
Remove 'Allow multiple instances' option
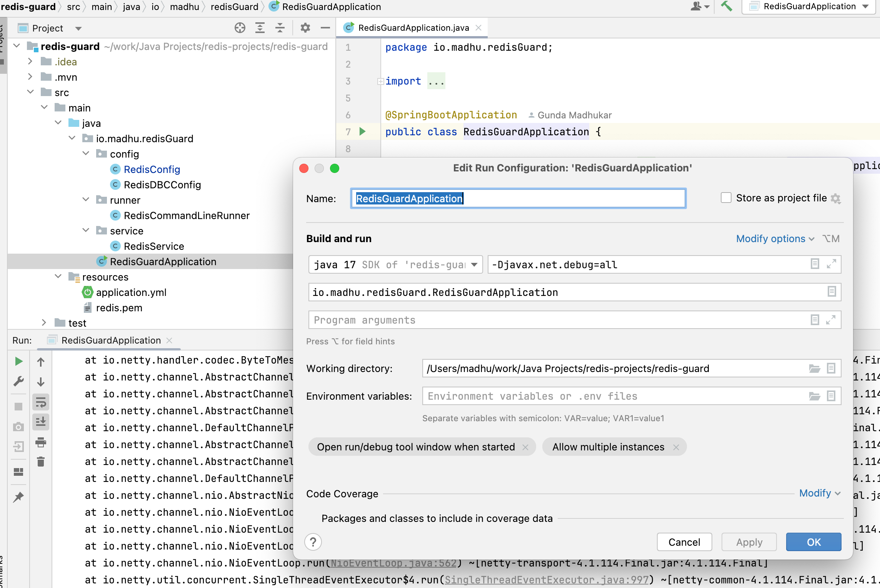676,447
